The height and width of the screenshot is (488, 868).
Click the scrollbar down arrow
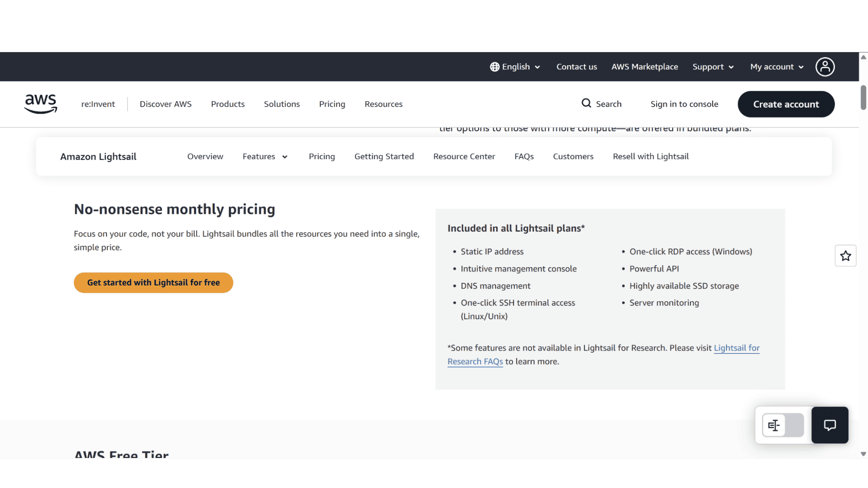pos(863,454)
